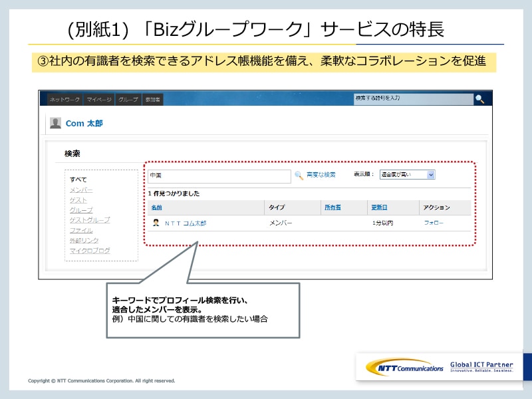Sort results by 所有者 column header
Screen dimensions: 532x399
pos(332,207)
